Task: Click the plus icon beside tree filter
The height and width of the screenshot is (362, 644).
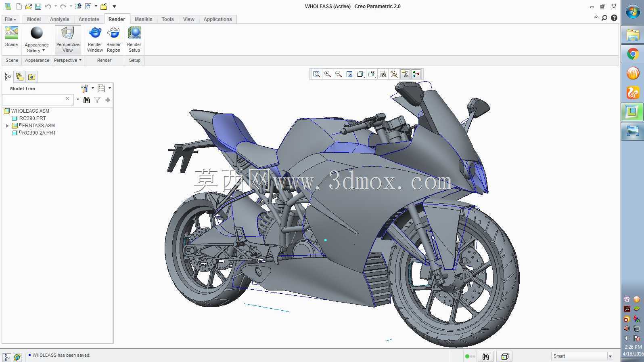Action: (108, 100)
